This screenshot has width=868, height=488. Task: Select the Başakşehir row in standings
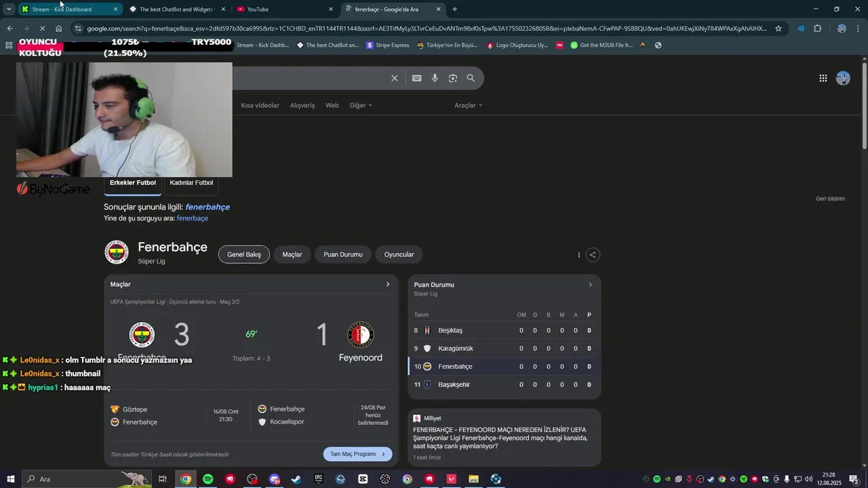point(505,384)
